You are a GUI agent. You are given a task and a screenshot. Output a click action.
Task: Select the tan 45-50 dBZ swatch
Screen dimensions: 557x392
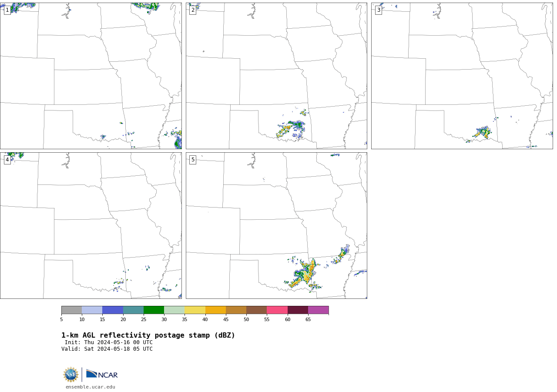(236, 310)
